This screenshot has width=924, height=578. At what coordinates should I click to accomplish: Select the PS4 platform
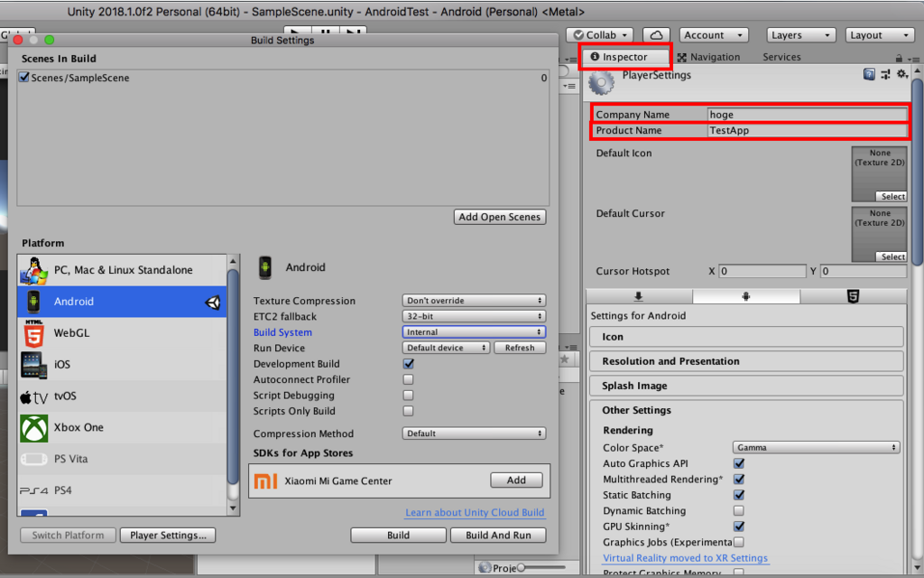(x=122, y=490)
